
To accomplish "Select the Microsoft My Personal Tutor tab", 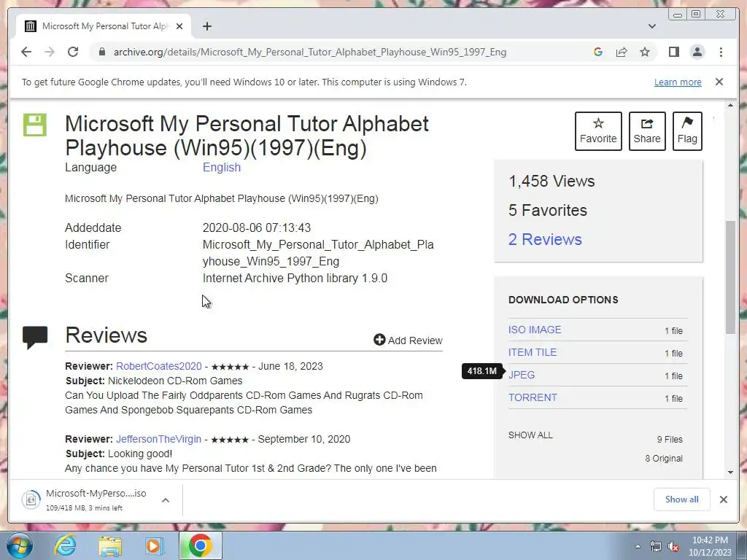I will (x=104, y=26).
